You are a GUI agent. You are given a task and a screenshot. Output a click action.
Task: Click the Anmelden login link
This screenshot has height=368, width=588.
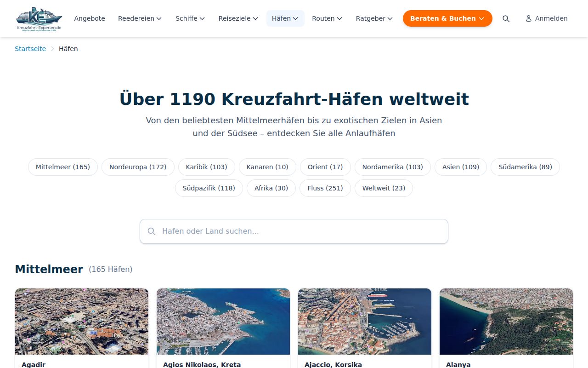[x=547, y=18]
